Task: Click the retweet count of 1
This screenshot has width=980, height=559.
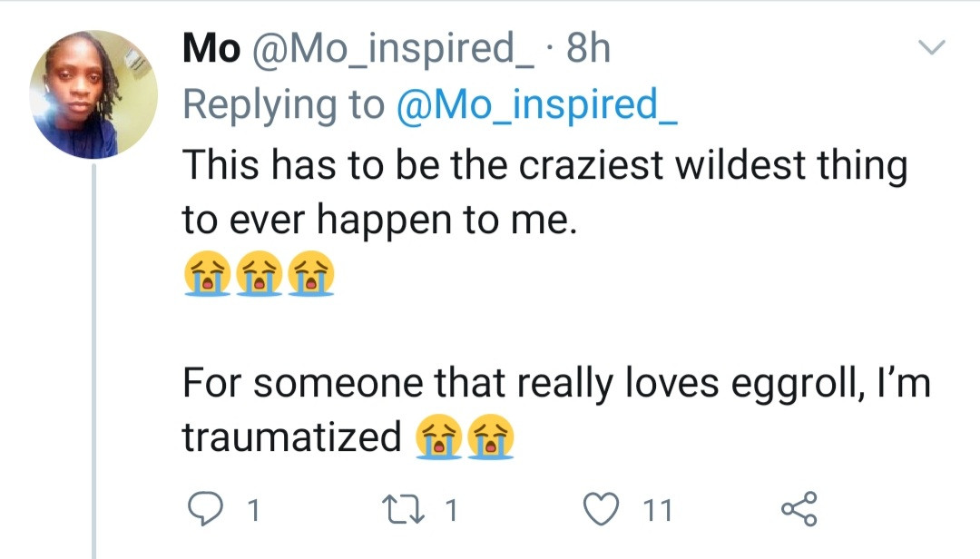Action: (x=449, y=511)
